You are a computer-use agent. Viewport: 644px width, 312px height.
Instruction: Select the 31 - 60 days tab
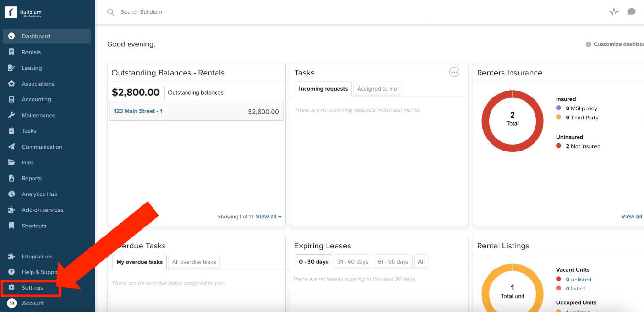[x=352, y=262]
